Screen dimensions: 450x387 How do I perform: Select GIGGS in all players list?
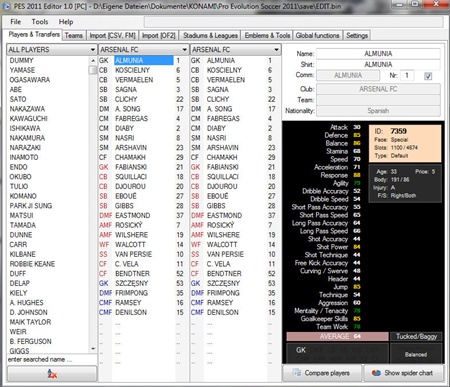[19, 350]
